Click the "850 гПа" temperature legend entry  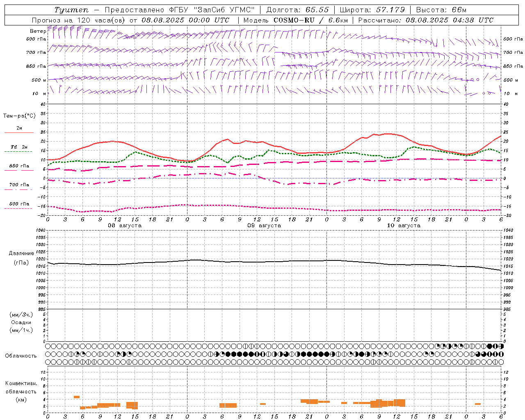coord(19,166)
